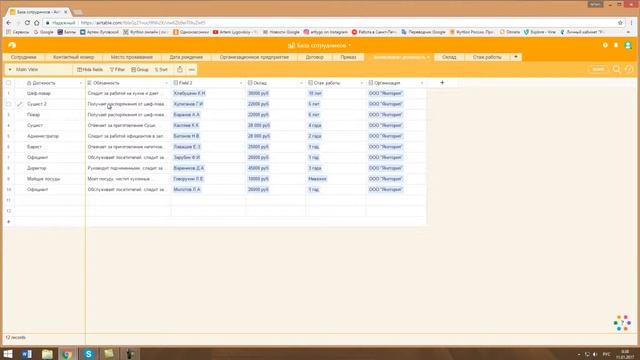Select cell Директор in Должность column
This screenshot has height=360, width=640.
49,168
